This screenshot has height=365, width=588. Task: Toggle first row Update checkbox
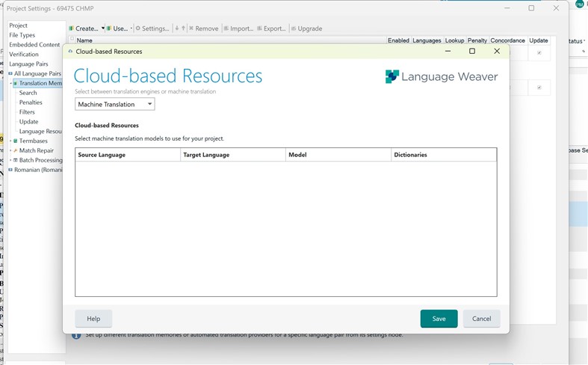click(539, 53)
